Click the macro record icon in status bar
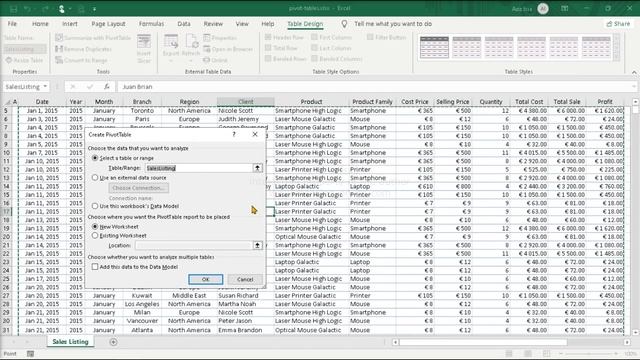Image resolution: width=640 pixels, height=360 pixels. pos(30,354)
